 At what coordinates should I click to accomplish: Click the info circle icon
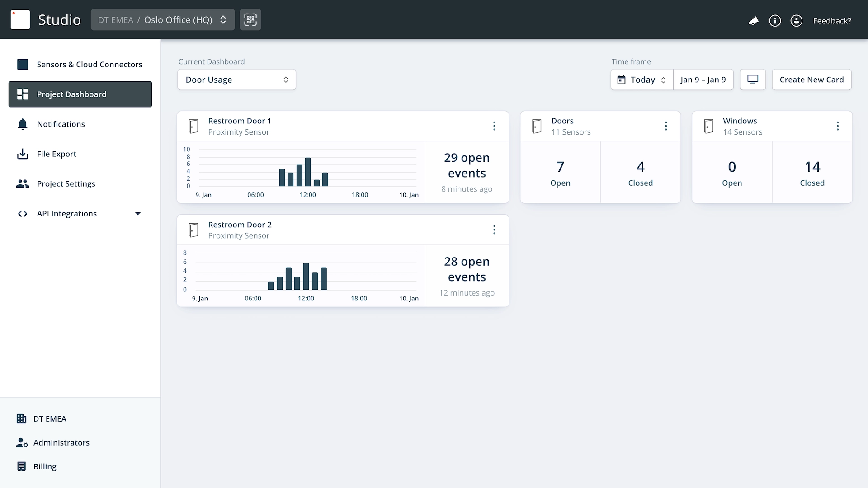coord(775,21)
